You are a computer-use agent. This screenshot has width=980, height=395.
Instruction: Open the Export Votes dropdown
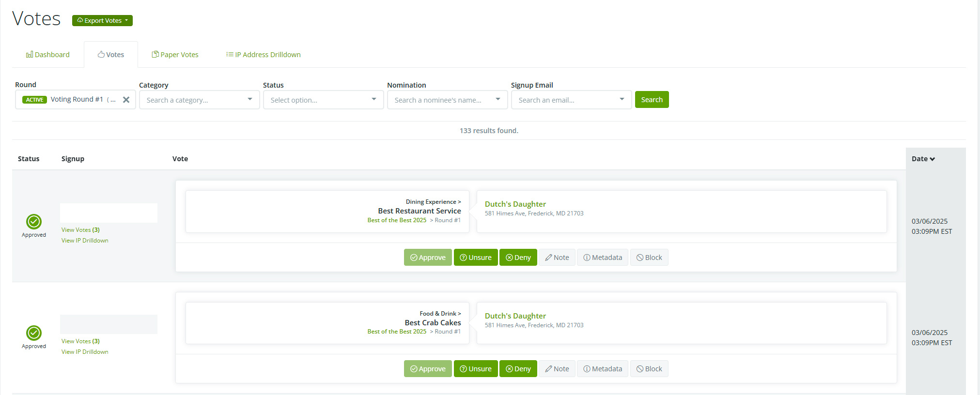(x=102, y=20)
